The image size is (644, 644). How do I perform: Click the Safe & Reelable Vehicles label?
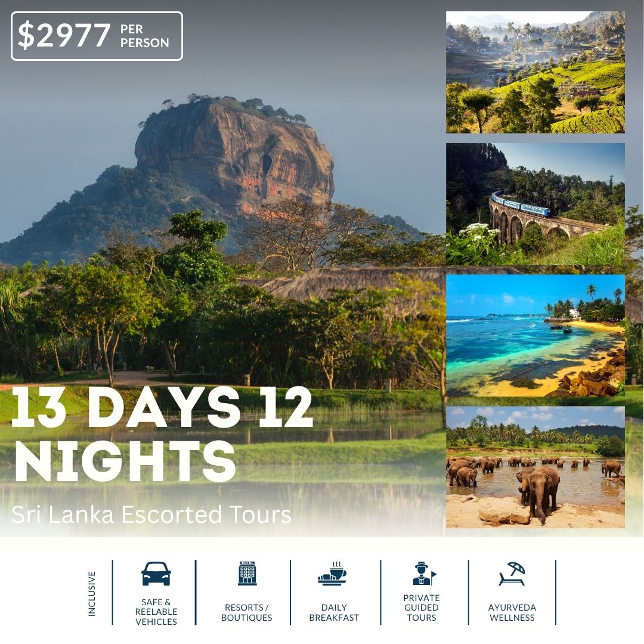(156, 612)
